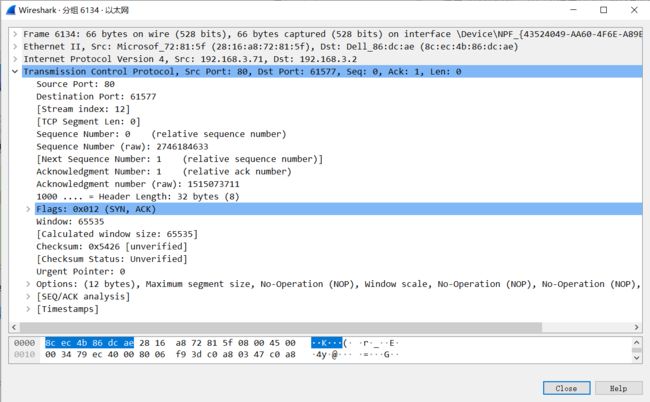Select the Urgent Pointer: 0 row
650x402 pixels.
click(80, 271)
